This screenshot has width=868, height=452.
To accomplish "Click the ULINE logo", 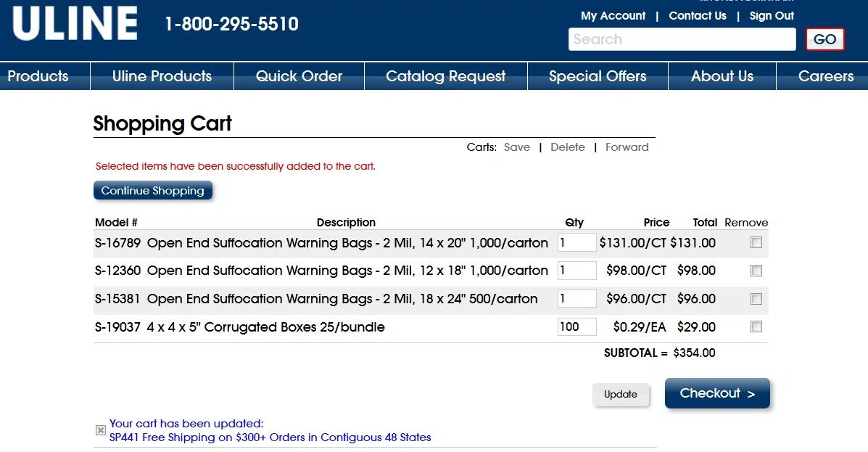I will point(75,23).
